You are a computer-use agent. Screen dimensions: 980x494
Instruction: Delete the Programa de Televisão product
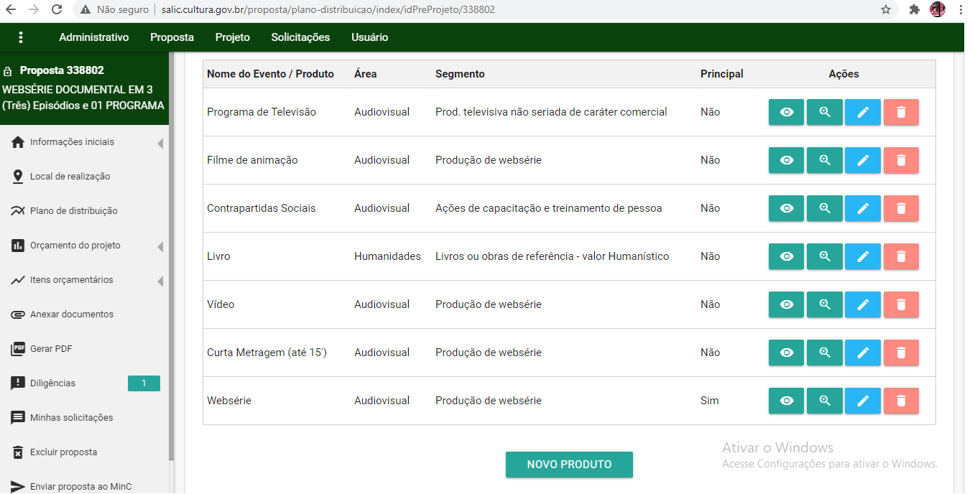coord(901,112)
